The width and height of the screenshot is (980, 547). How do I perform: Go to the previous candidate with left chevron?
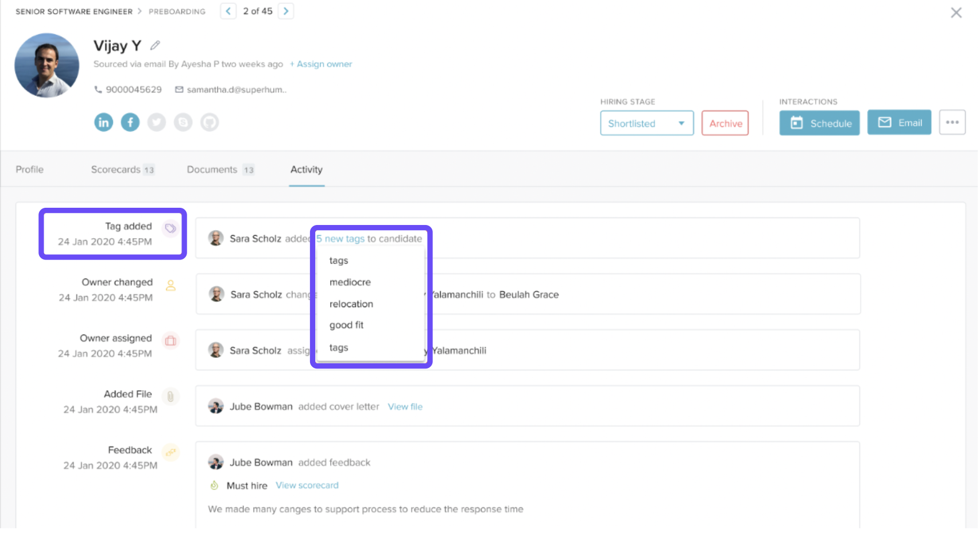pyautogui.click(x=228, y=11)
